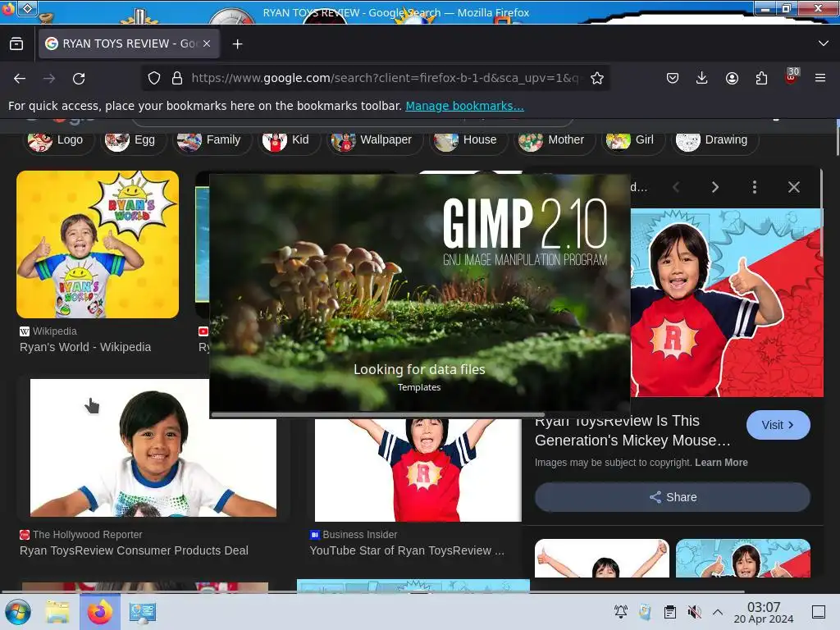Open the Windows-style Start menu button
This screenshot has height=630, width=840.
(x=18, y=612)
